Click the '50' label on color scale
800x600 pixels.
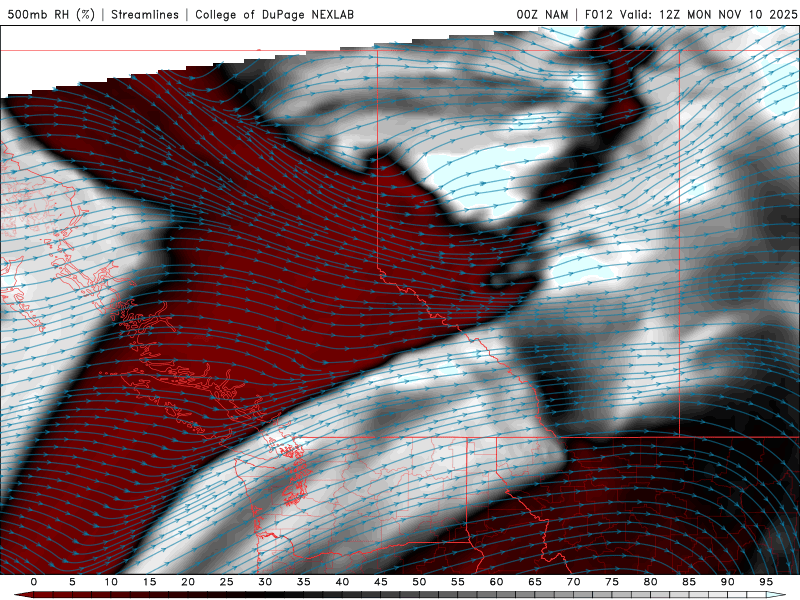(419, 582)
